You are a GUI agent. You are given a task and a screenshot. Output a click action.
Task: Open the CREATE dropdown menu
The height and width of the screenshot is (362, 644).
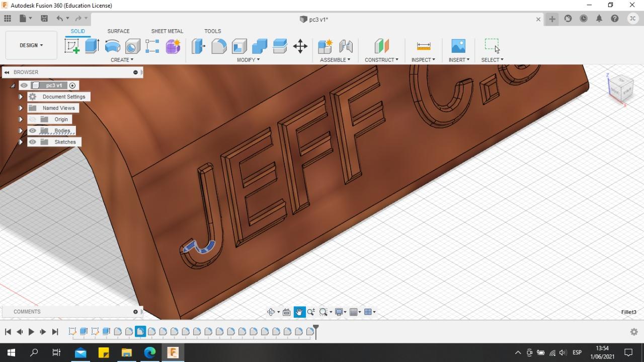coord(122,60)
